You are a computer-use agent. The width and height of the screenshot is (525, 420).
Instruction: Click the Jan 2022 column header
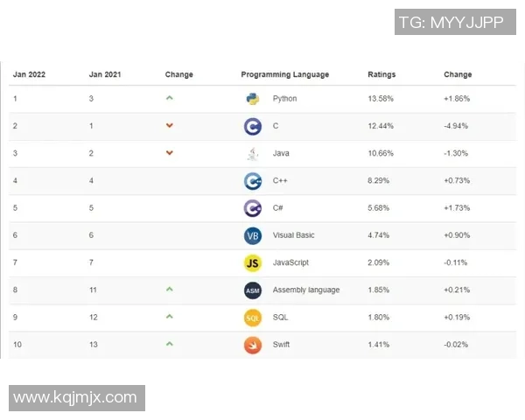(x=29, y=75)
